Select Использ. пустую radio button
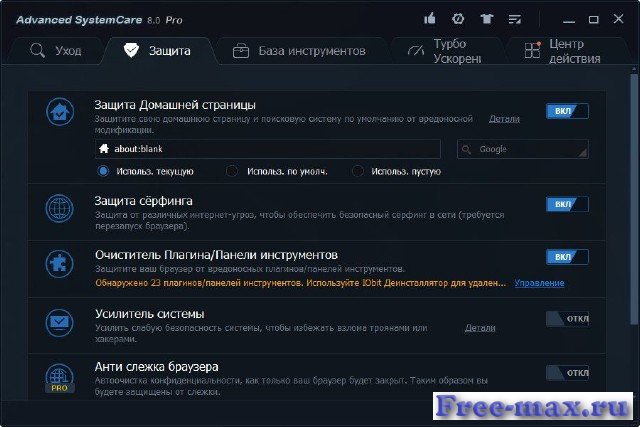This screenshot has width=640, height=427. [x=358, y=171]
